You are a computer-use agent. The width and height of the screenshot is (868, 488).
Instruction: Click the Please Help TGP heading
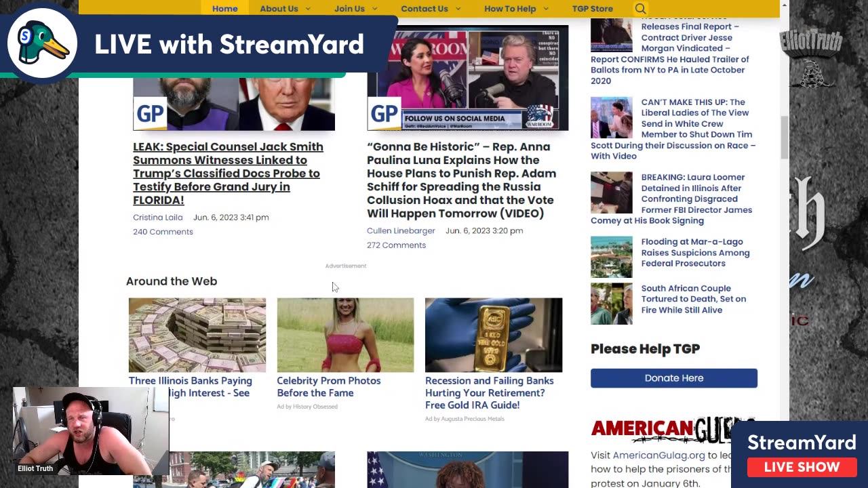pos(645,349)
